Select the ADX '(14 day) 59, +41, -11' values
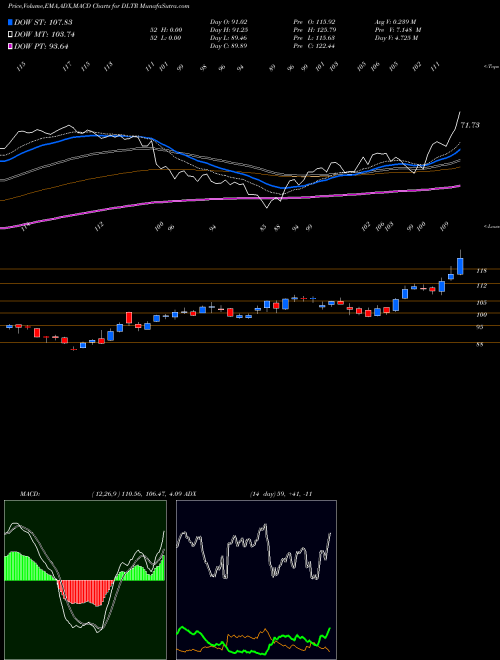 click(281, 494)
